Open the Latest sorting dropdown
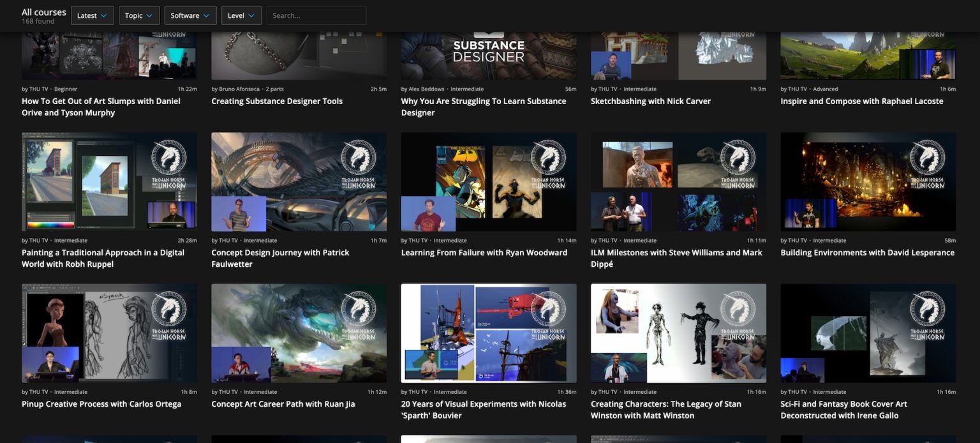Screen dimensions: 980x443 tap(92, 15)
